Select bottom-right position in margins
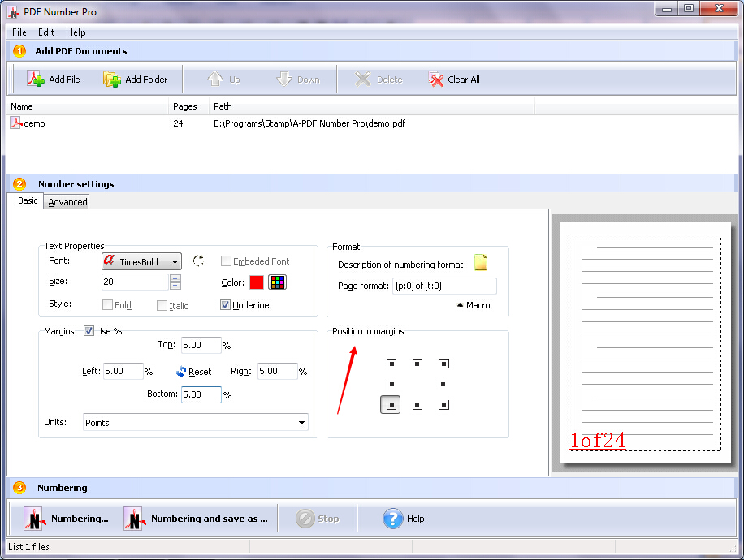 (443, 405)
